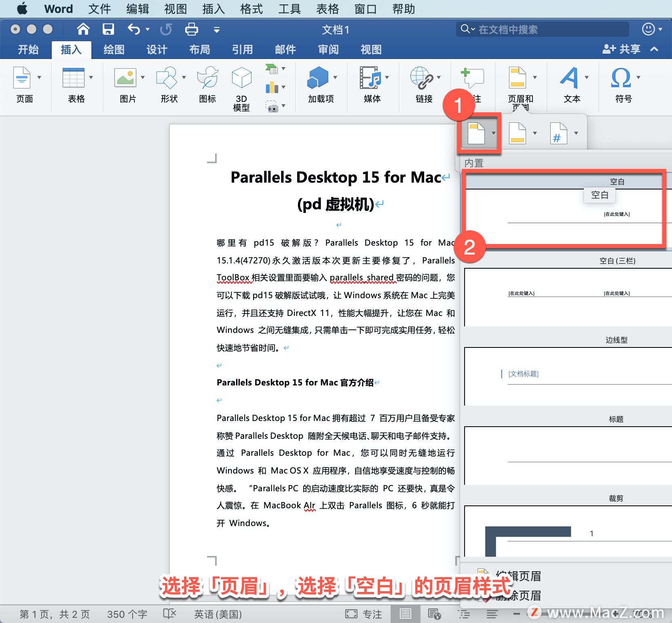Switch to the 开始 ribbon tab
This screenshot has width=672, height=623.
(x=28, y=49)
